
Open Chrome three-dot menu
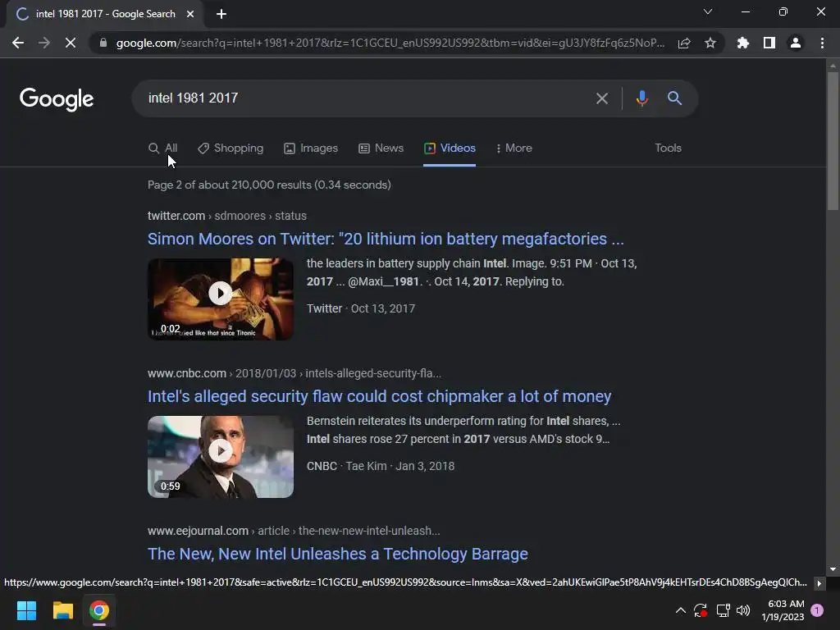(822, 43)
